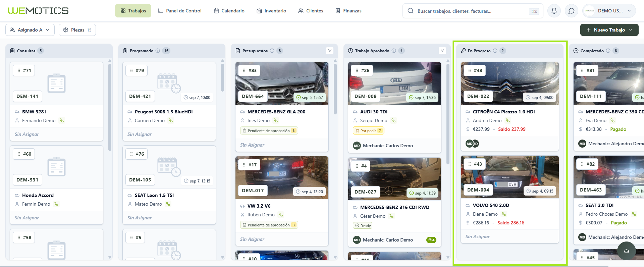Go to the Calendario tab
Screen dimensions: 644x267
click(x=229, y=11)
